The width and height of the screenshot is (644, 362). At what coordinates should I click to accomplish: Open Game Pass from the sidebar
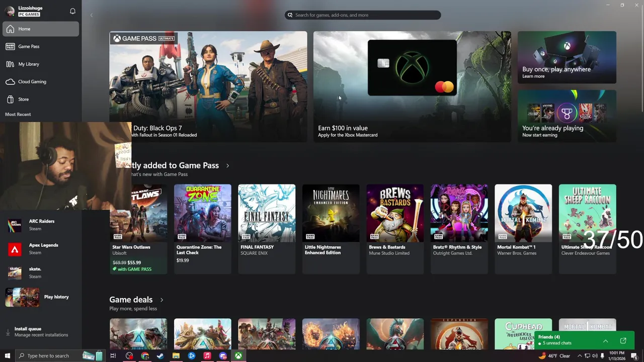[x=41, y=46]
